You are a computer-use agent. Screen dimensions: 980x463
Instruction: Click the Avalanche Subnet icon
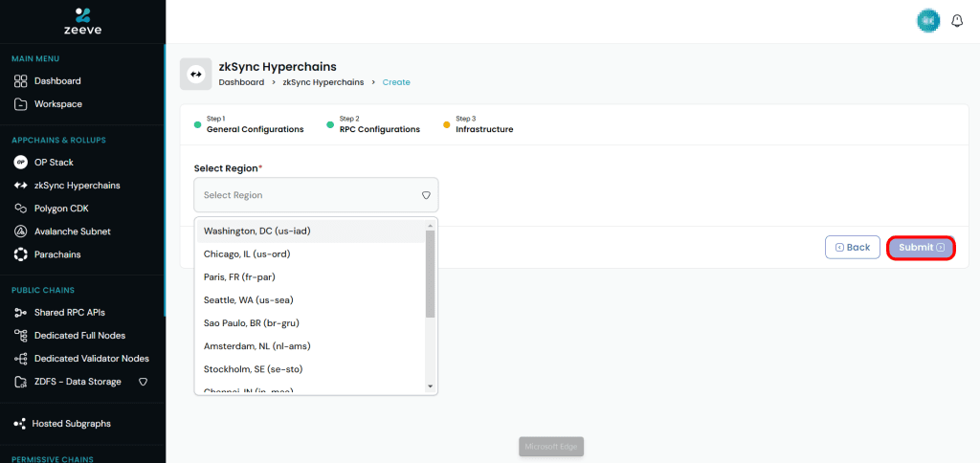[x=21, y=231]
